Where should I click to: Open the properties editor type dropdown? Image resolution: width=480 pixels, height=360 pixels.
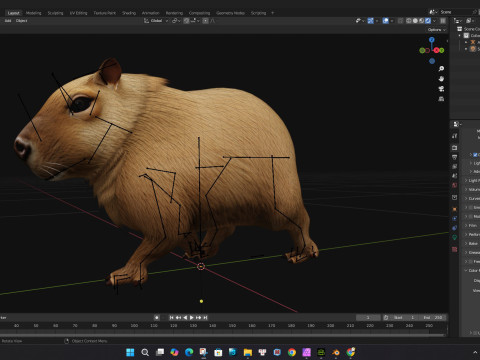point(457,124)
